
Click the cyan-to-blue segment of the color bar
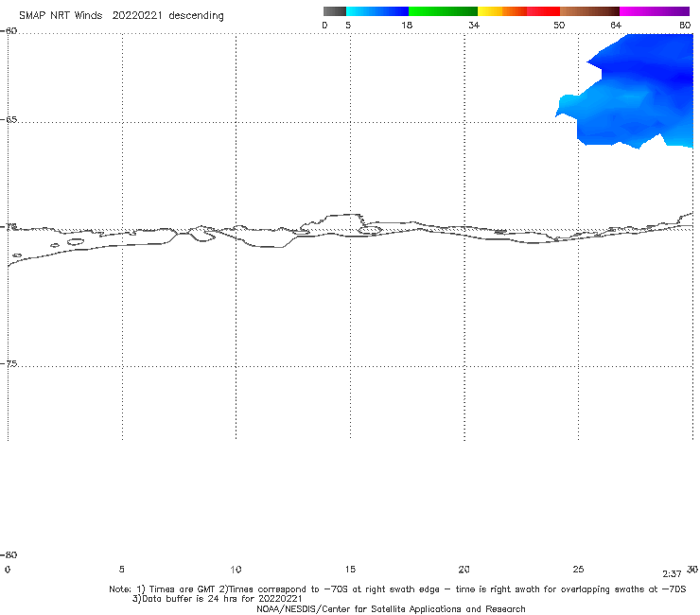point(377,11)
